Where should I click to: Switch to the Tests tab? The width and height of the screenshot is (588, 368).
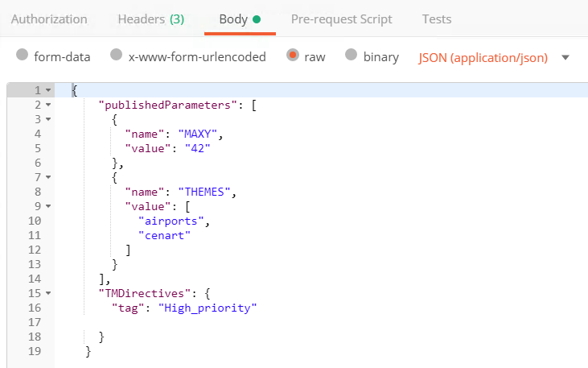[x=437, y=19]
